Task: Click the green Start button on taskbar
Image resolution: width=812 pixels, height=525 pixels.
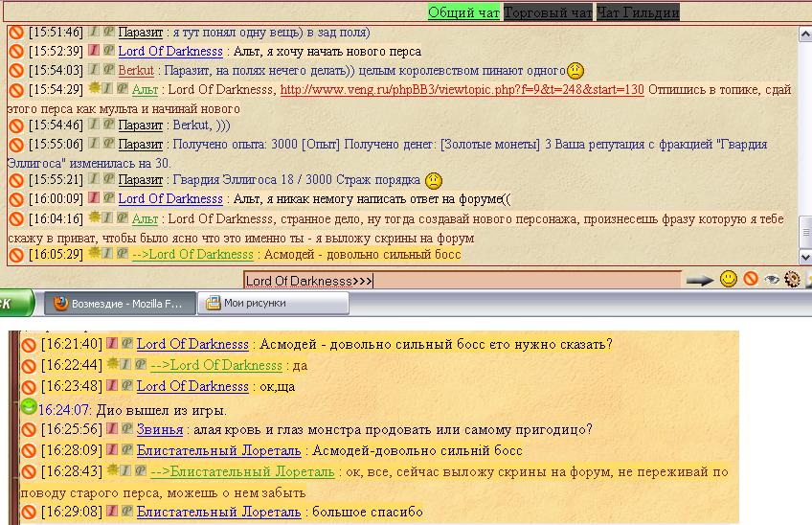Action: 15,303
